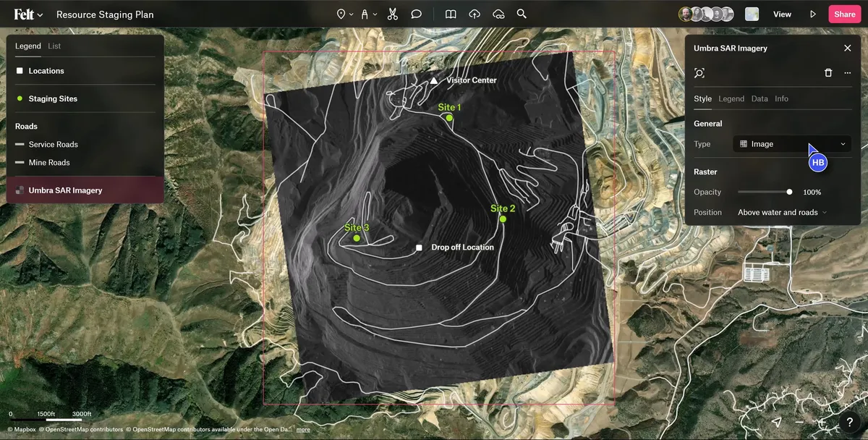868x440 pixels.
Task: Click the Locations white square symbol
Action: pos(20,71)
